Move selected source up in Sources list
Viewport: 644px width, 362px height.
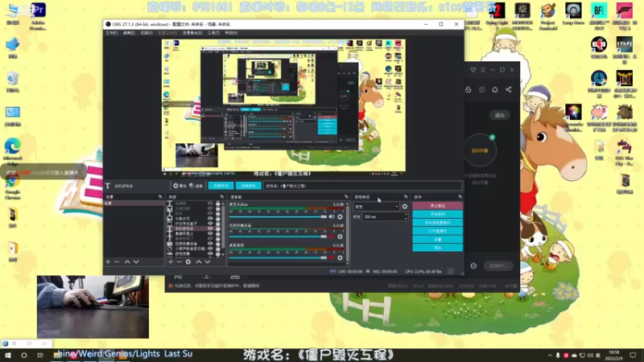pos(199,262)
